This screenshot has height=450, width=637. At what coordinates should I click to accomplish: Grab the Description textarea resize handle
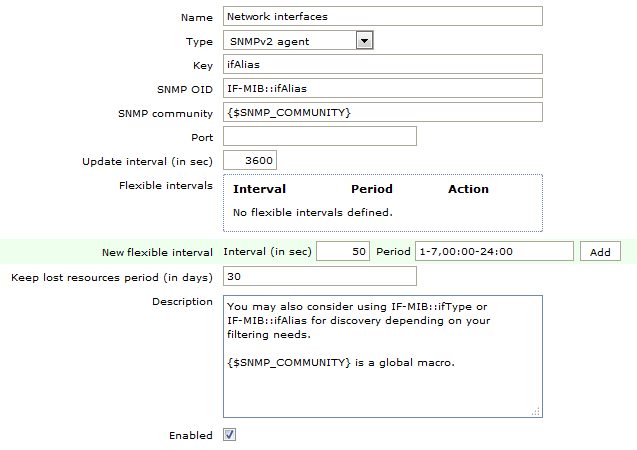pyautogui.click(x=537, y=411)
